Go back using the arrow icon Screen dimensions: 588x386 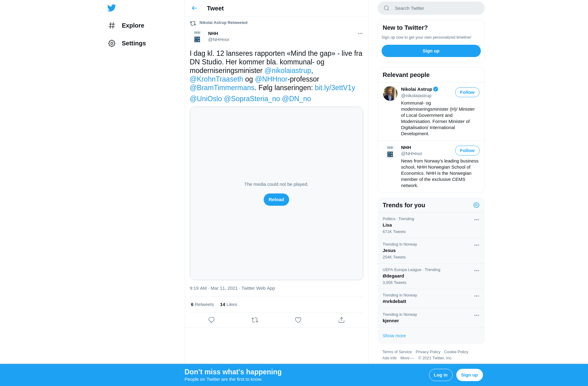(194, 8)
